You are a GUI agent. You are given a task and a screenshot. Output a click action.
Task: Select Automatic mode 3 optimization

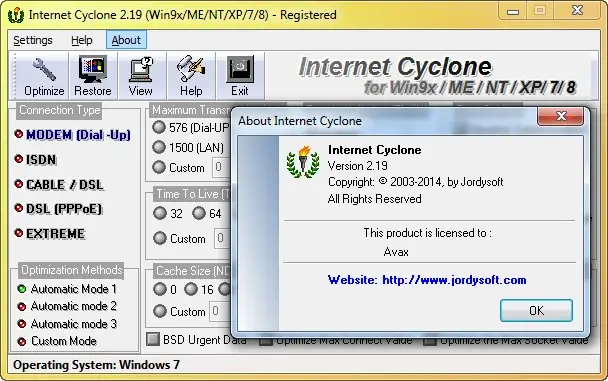pos(67,324)
